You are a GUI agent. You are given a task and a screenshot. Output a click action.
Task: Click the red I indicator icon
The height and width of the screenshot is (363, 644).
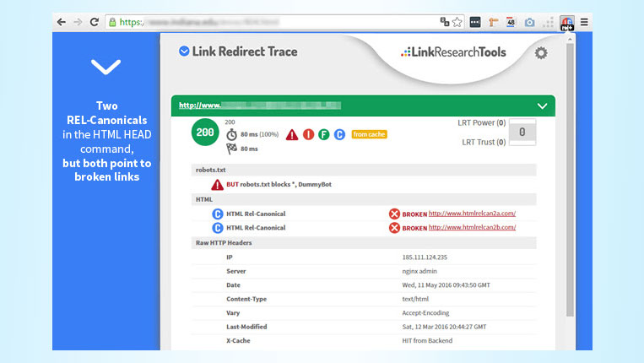click(x=308, y=134)
